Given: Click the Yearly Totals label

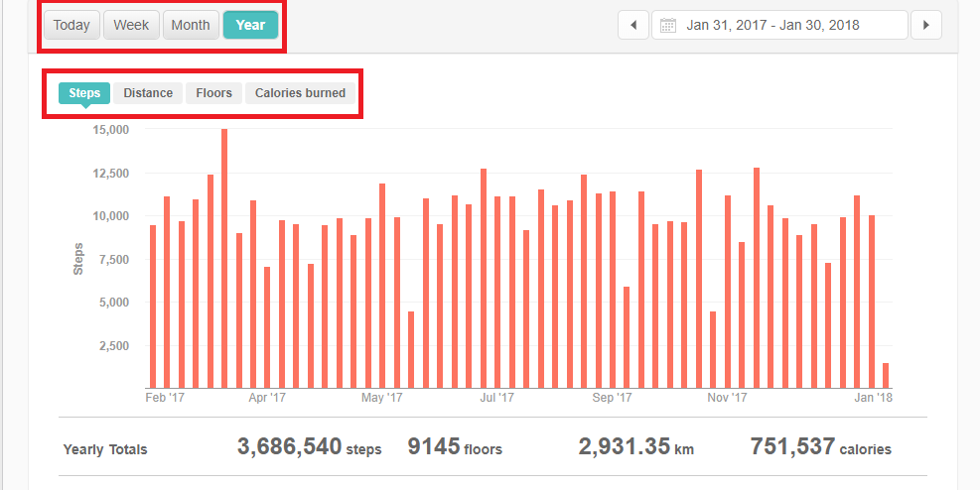Looking at the screenshot, I should coord(105,449).
